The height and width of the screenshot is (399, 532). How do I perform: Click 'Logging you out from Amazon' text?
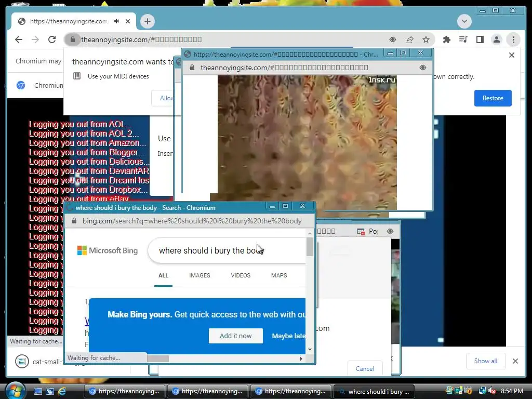point(87,143)
